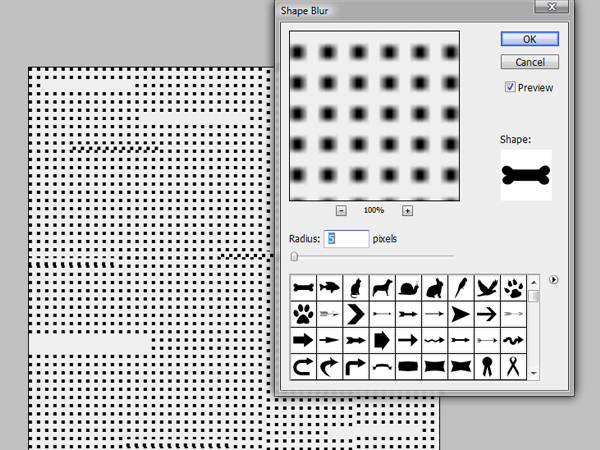Select the thick chevron arrow shape

[356, 314]
